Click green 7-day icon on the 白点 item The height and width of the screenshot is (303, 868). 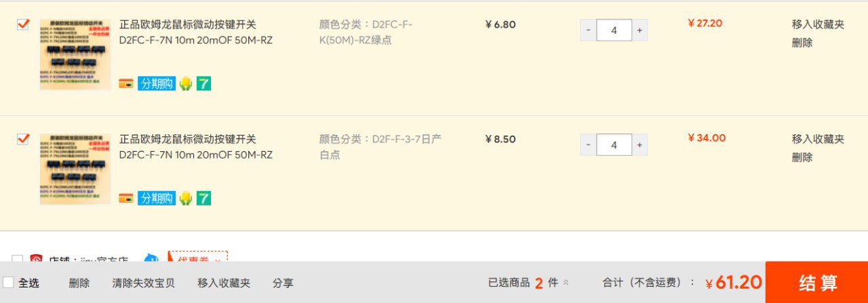coord(203,198)
